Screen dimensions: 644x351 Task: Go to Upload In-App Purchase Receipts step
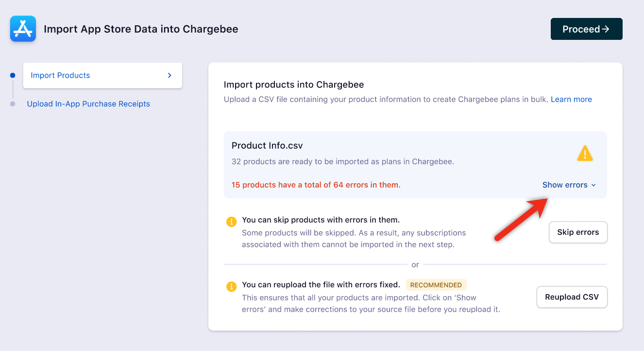click(x=88, y=104)
